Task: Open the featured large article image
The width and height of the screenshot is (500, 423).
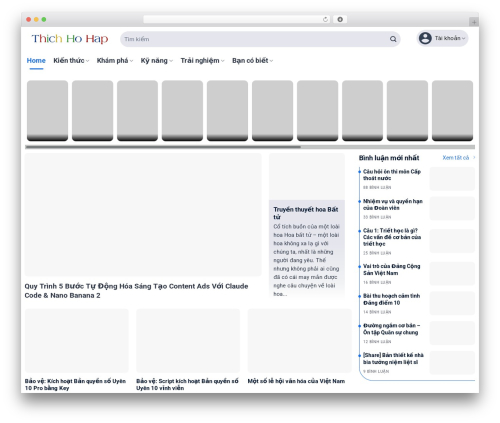Action: [x=143, y=215]
